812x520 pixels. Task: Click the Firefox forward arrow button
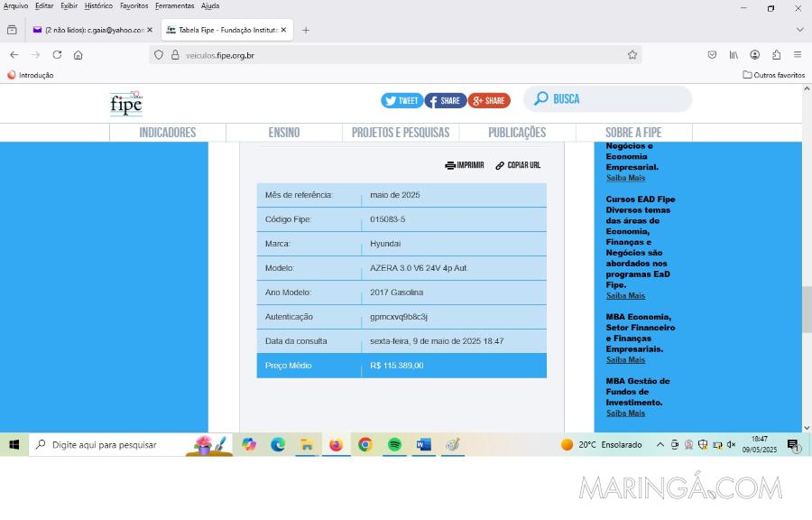coord(36,55)
